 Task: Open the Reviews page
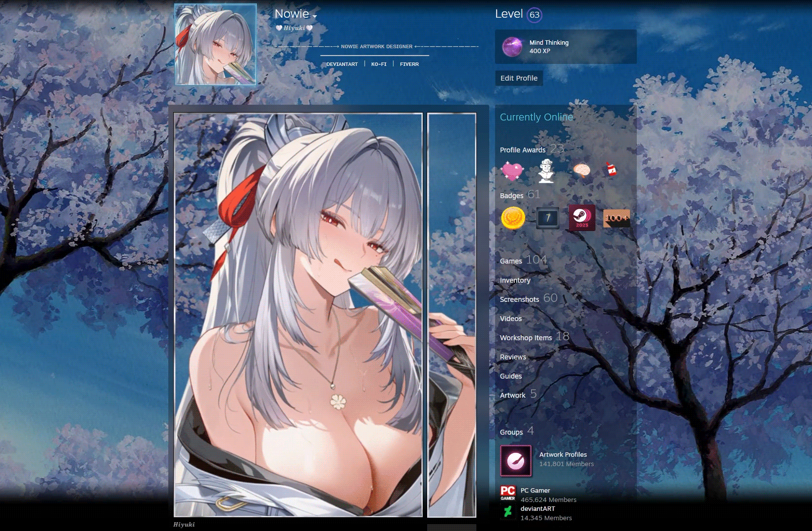click(513, 357)
